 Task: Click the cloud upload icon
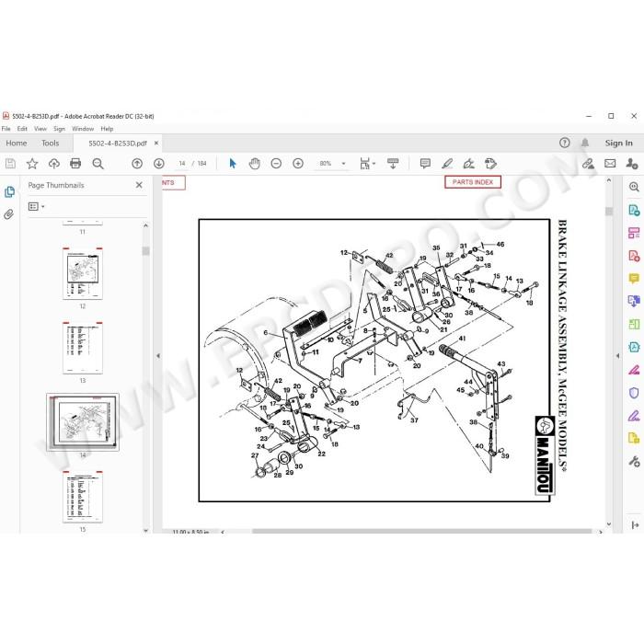pos(53,164)
